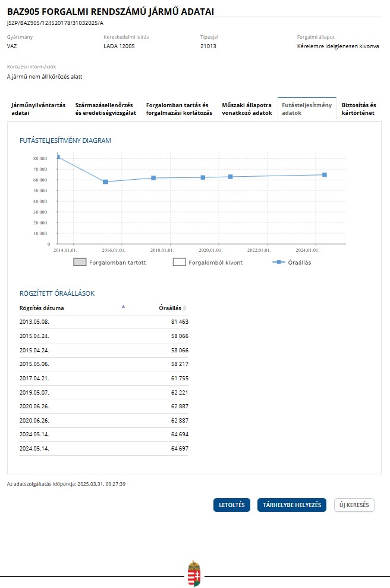Viewport: 390px width, 588px height.
Task: Open Forgalomban tartás és forgalmazási korlátozás tab
Action: [x=179, y=109]
